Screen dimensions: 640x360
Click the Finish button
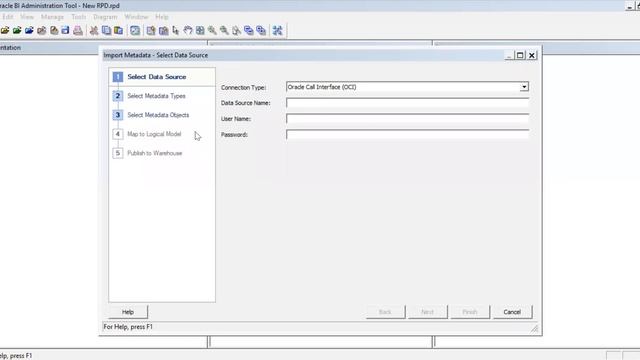click(x=470, y=312)
